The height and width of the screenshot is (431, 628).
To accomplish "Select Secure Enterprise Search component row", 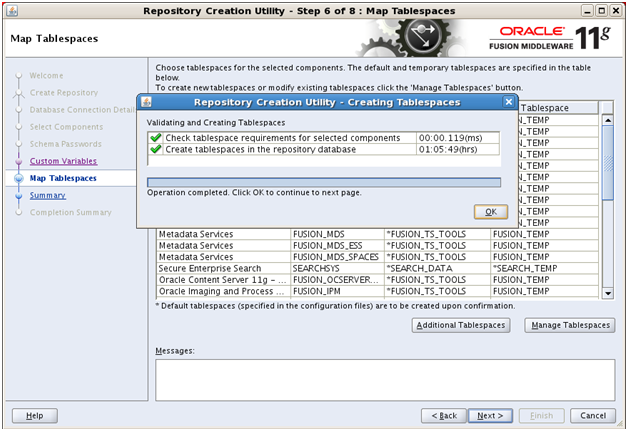I will pos(223,268).
